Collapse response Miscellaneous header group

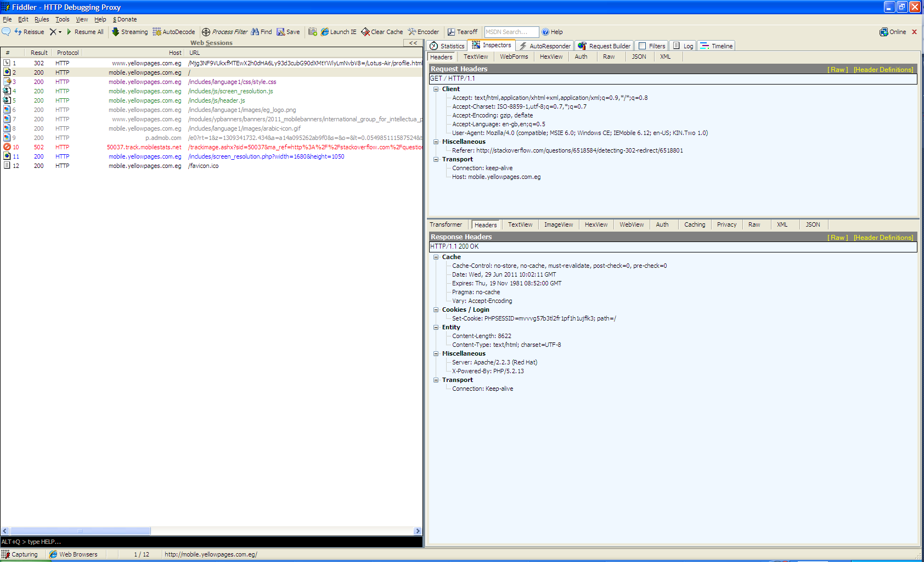(x=436, y=353)
